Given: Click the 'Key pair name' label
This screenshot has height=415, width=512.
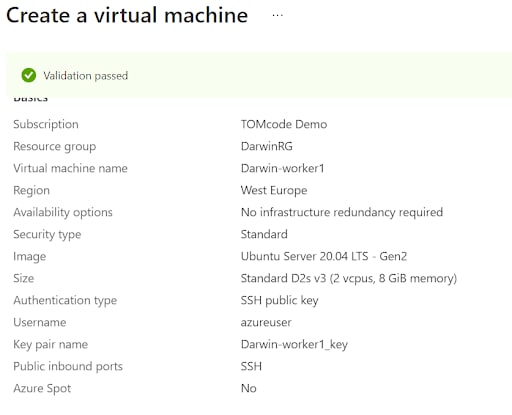Looking at the screenshot, I should 51,344.
